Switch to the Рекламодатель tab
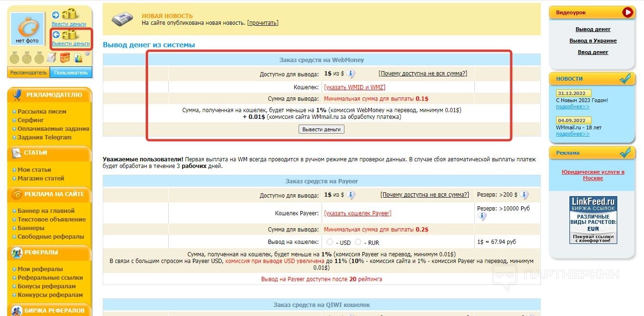 [29, 73]
